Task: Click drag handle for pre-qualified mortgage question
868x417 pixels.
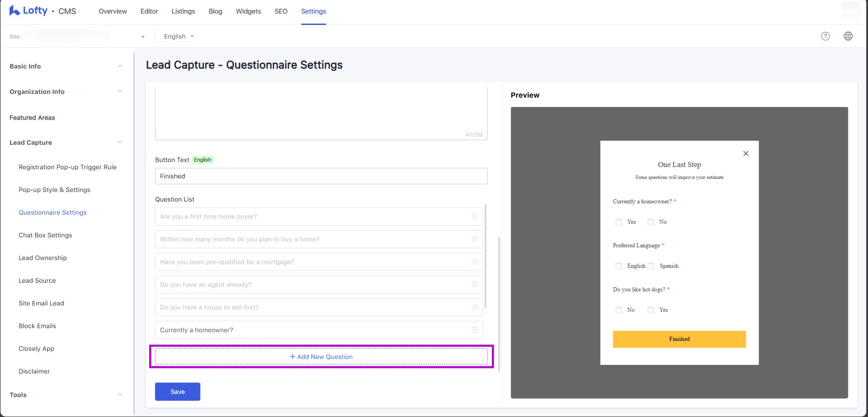Action: (x=475, y=262)
